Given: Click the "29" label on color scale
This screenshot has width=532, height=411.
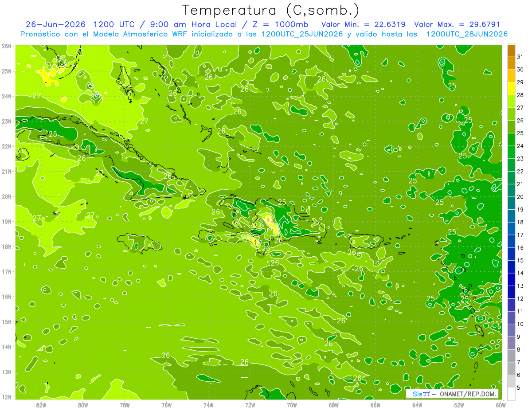Looking at the screenshot, I should coord(520,82).
